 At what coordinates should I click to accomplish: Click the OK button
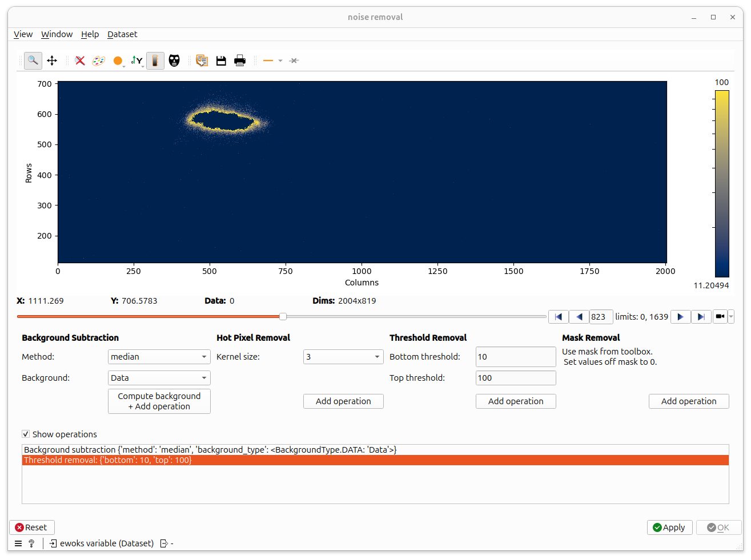pos(718,527)
